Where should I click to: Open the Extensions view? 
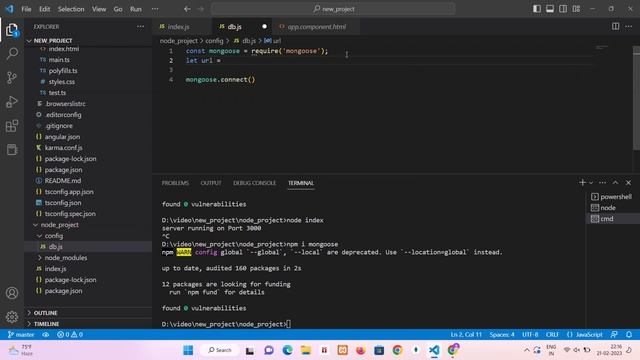[12, 126]
